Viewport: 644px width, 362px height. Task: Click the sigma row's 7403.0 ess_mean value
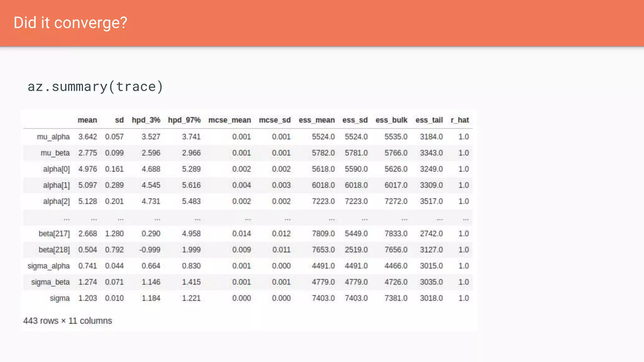(x=323, y=298)
